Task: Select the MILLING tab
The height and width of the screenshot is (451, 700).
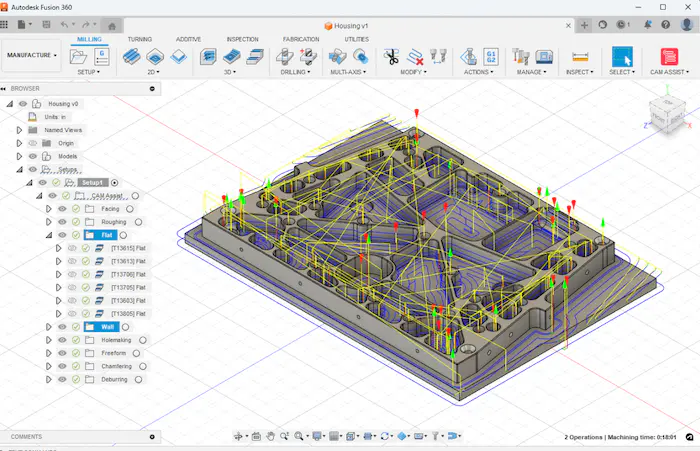Action: (89, 39)
